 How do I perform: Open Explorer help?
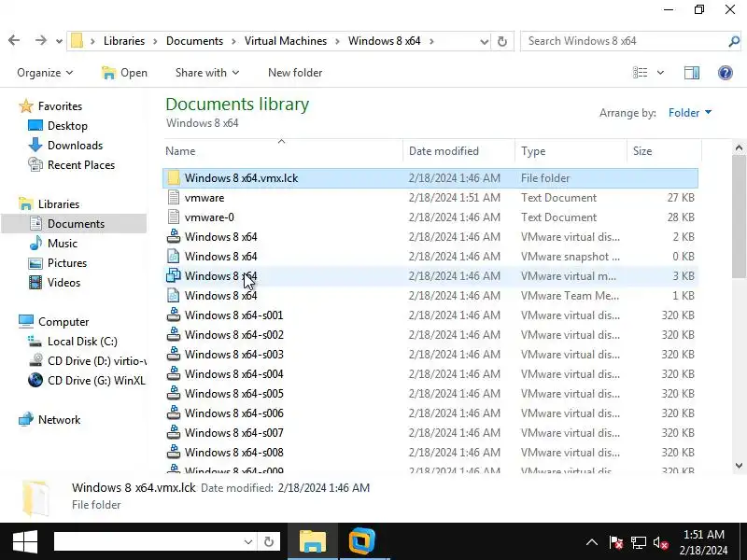click(726, 73)
